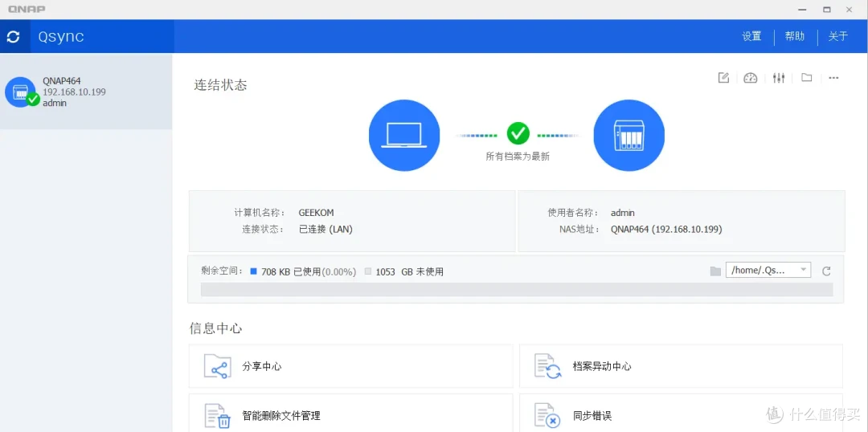Click the QNAP464 NAS avatar icon
This screenshot has height=432, width=868.
tap(22, 92)
